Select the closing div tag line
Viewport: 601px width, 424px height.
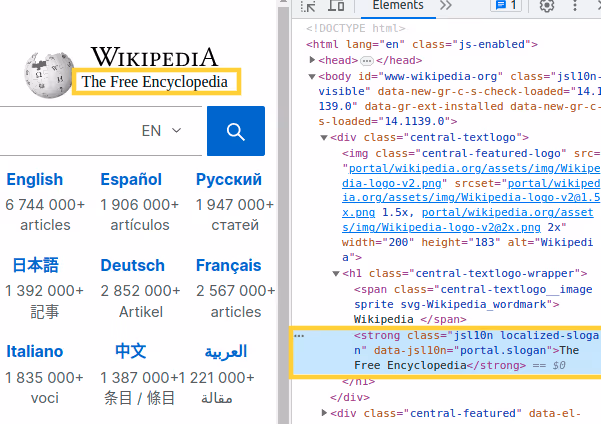point(350,397)
